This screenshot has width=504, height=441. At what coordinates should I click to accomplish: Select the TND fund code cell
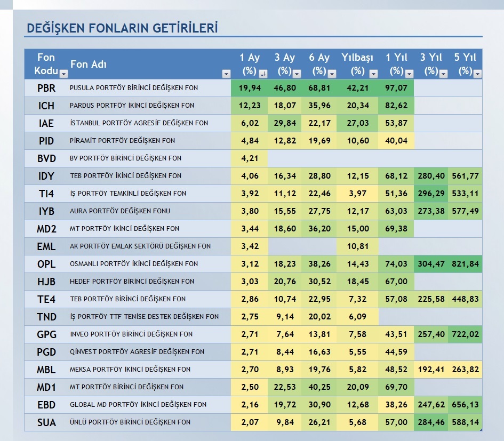pos(46,317)
